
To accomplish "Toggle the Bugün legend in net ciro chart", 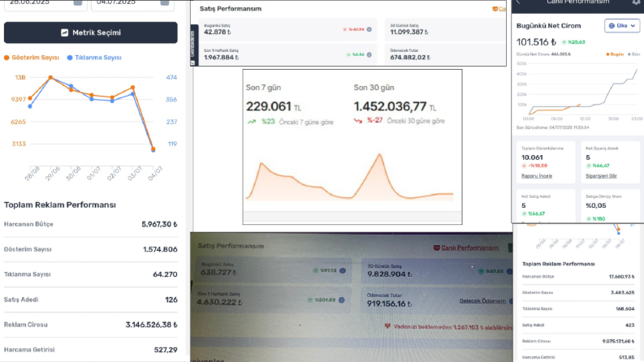I will [615, 54].
